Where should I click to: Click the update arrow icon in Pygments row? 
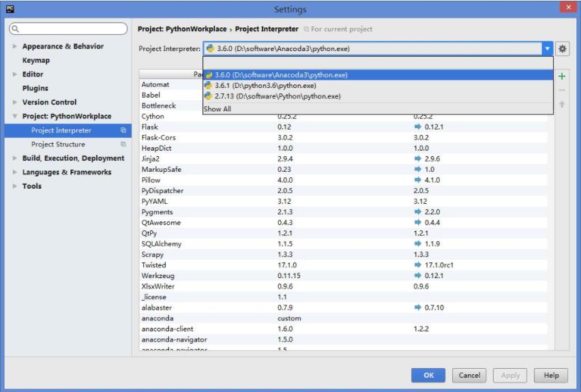click(x=417, y=212)
